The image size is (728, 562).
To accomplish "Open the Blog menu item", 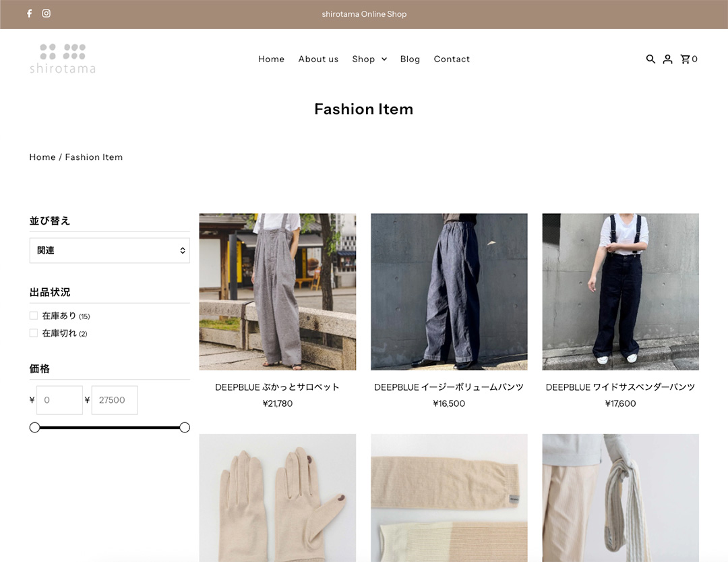I will (x=410, y=59).
